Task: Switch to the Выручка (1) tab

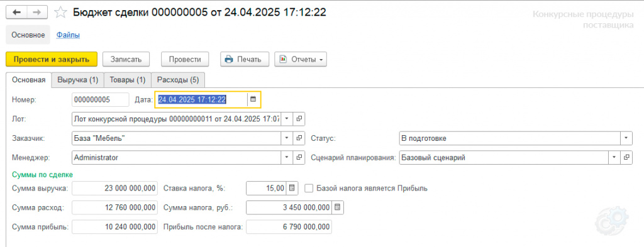Action: coord(77,80)
